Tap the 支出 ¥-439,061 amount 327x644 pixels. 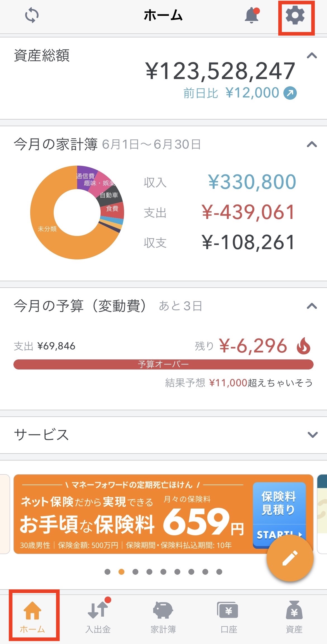coord(248,212)
